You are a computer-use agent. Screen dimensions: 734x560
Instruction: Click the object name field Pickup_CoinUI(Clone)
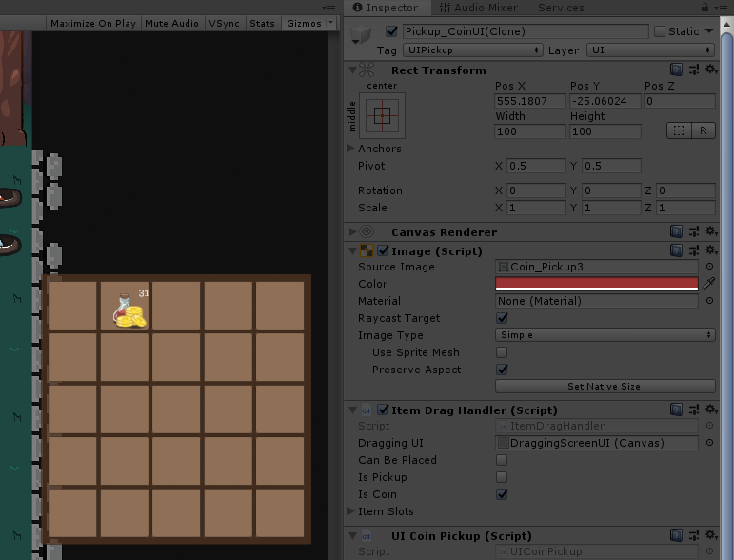pyautogui.click(x=526, y=31)
